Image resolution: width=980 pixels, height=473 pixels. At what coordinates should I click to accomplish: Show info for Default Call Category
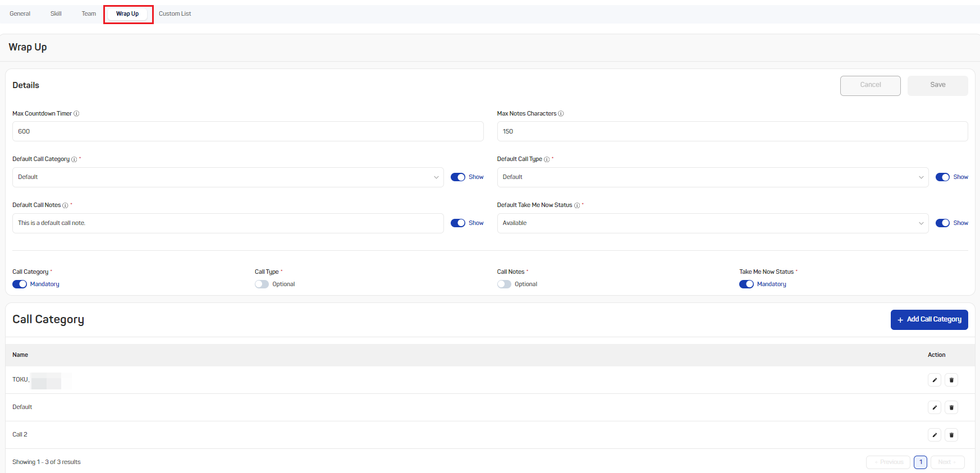tap(74, 159)
